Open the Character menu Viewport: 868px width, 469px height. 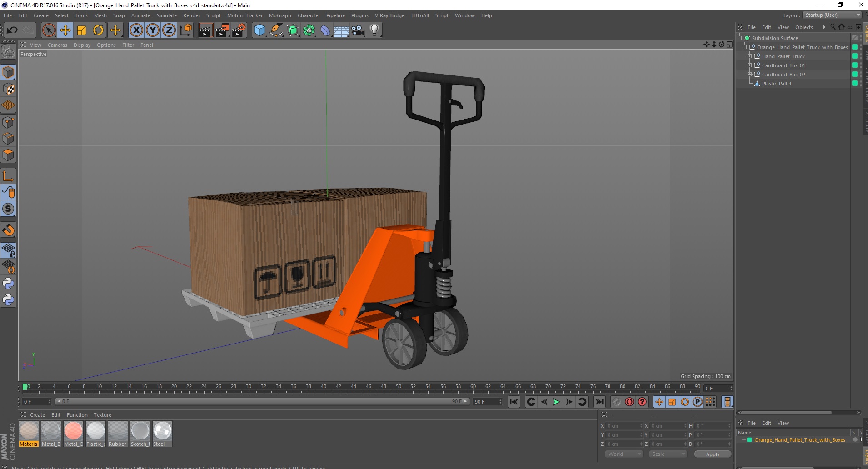pyautogui.click(x=309, y=15)
